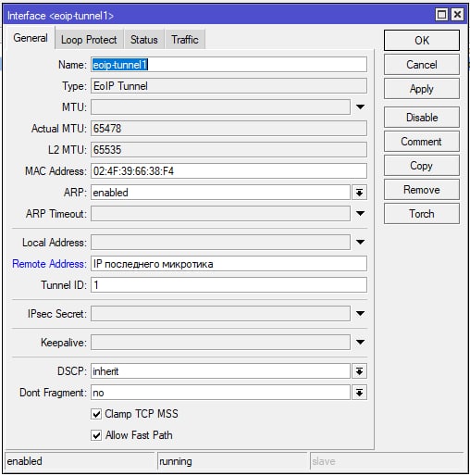This screenshot has width=470, height=476.
Task: Expand the ARP Timeout field arrow
Action: pyautogui.click(x=360, y=213)
